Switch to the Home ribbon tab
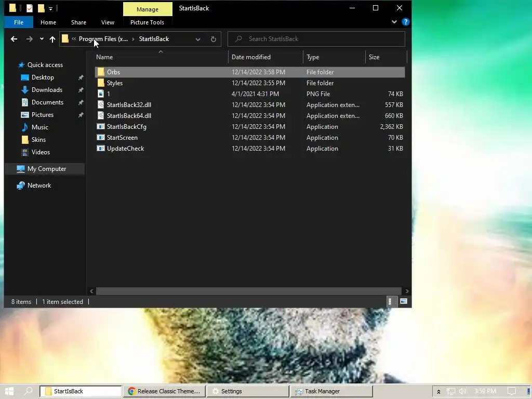 click(x=48, y=22)
